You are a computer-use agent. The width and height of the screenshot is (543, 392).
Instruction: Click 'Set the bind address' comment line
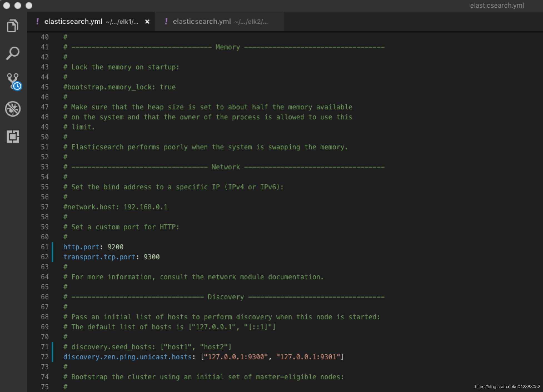tap(173, 187)
